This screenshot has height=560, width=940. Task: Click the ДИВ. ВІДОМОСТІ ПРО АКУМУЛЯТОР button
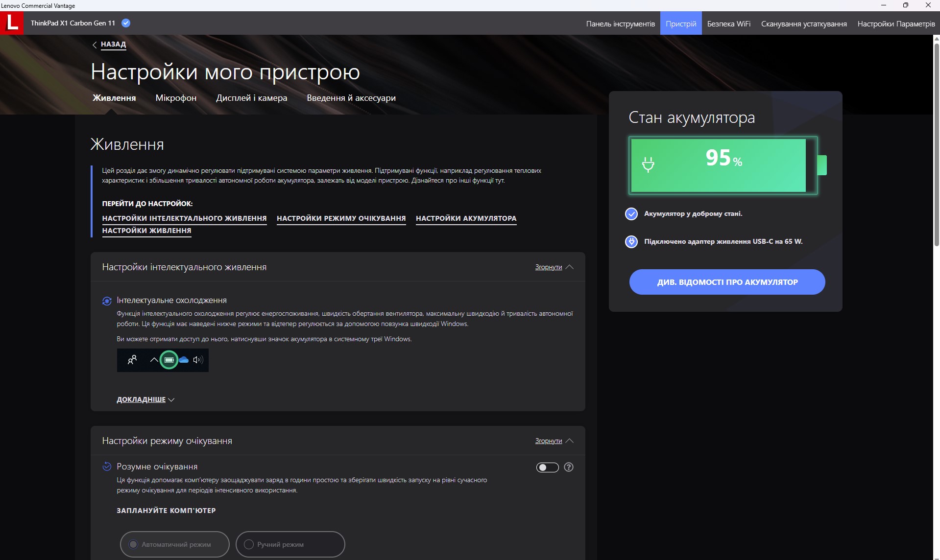click(727, 282)
